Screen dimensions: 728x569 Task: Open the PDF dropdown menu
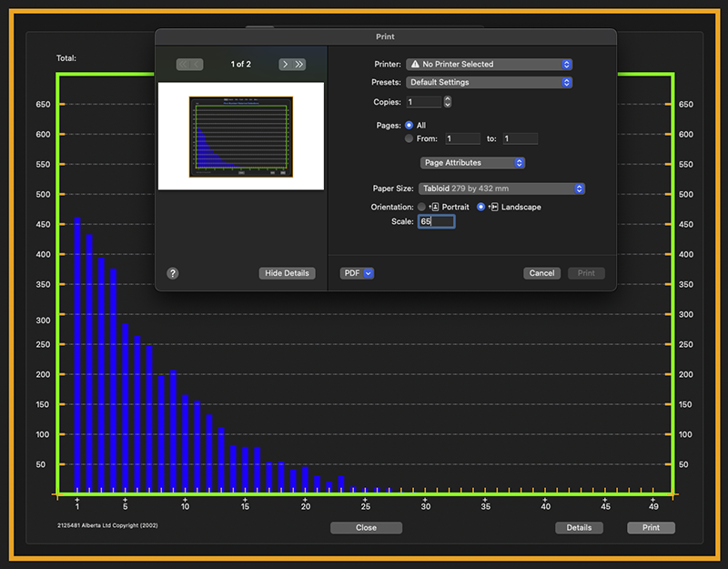[357, 274]
